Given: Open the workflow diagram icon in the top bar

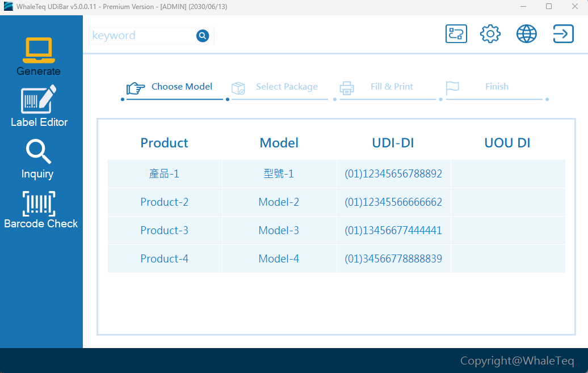Looking at the screenshot, I should (456, 33).
